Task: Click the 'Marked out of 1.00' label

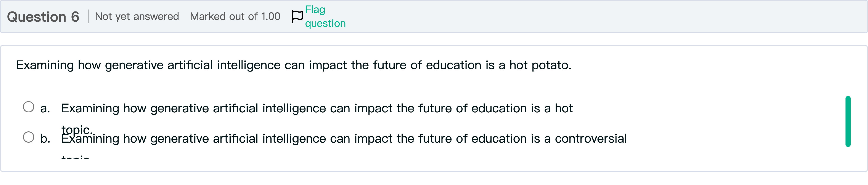Action: pos(235,16)
